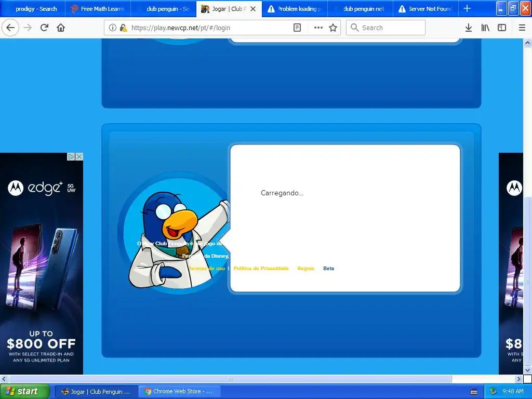
Task: Show site information icon in address bar
Action: click(112, 28)
